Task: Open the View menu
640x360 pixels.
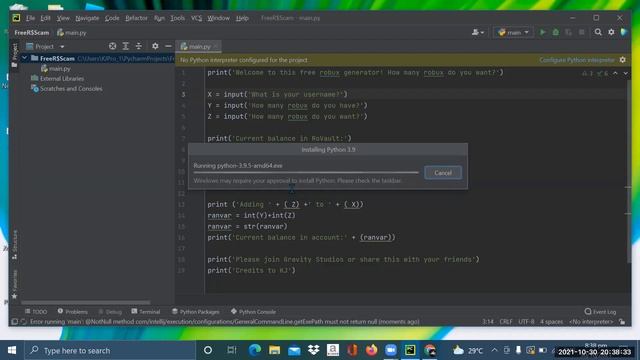Action: (63, 18)
